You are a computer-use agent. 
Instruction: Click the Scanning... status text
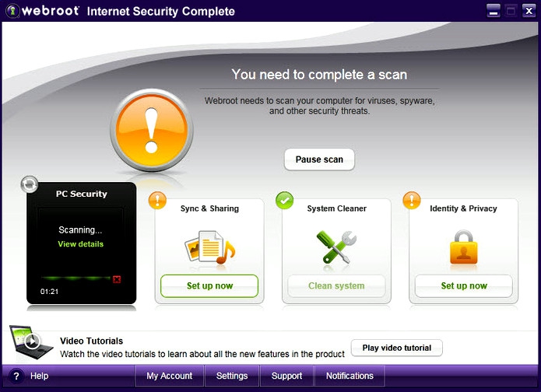coord(80,230)
